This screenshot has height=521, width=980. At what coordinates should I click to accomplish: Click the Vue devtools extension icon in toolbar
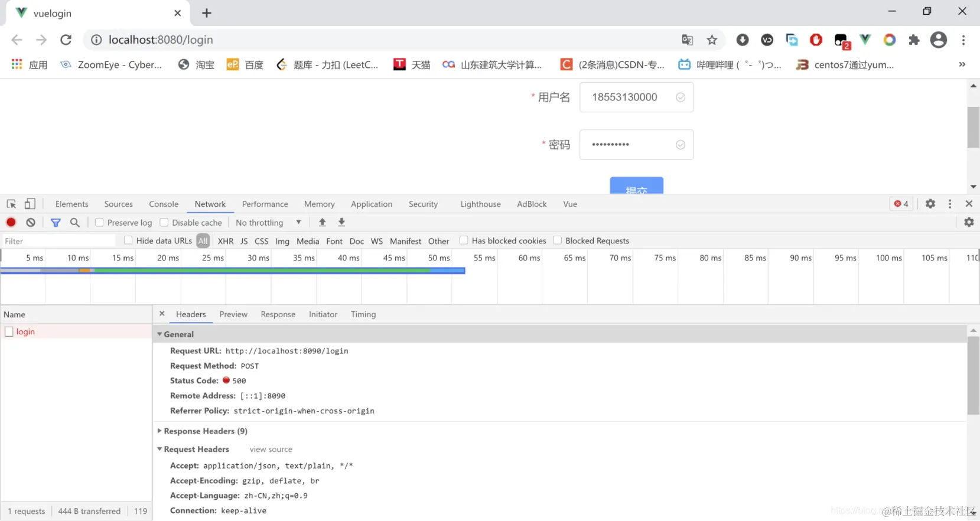[865, 40]
